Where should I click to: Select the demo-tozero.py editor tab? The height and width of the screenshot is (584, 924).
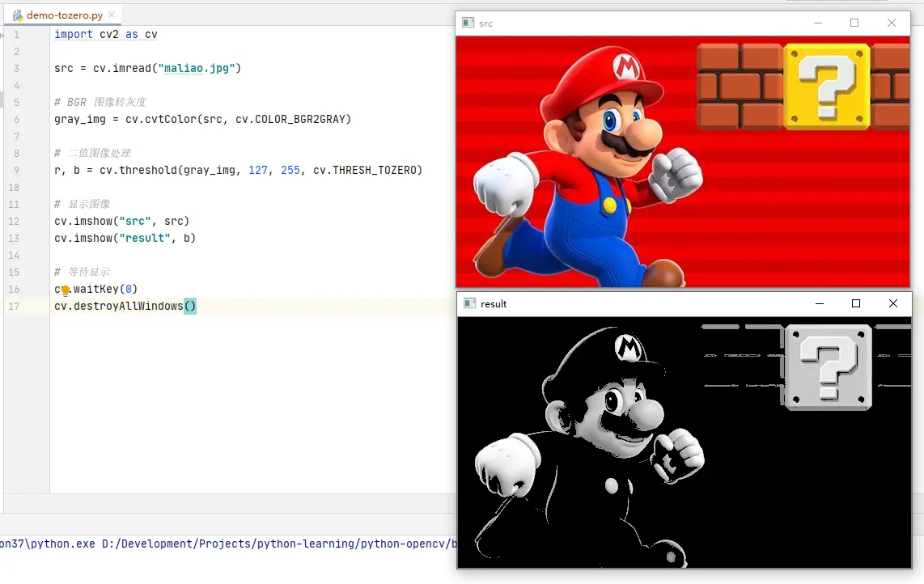(62, 15)
